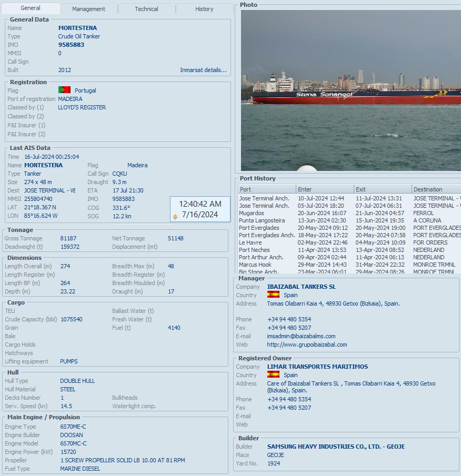Click longitude value 85°16.624 W
This screenshot has width=461, height=476.
click(x=41, y=216)
